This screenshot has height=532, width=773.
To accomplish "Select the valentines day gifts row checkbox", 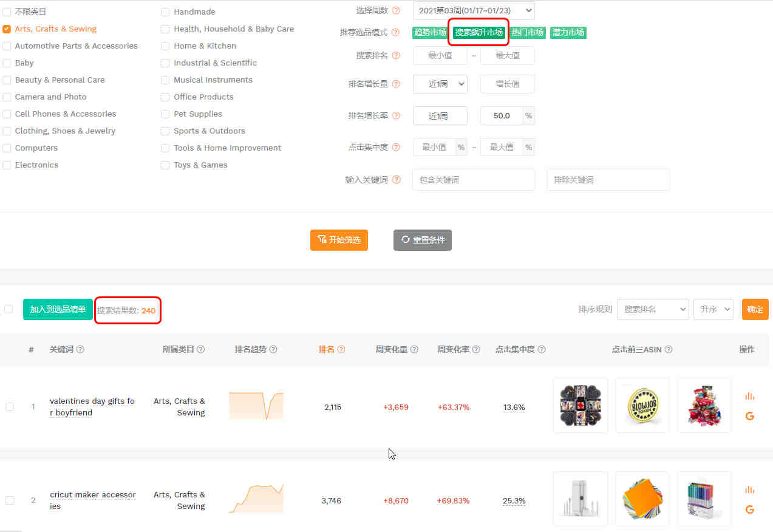I will coord(10,406).
